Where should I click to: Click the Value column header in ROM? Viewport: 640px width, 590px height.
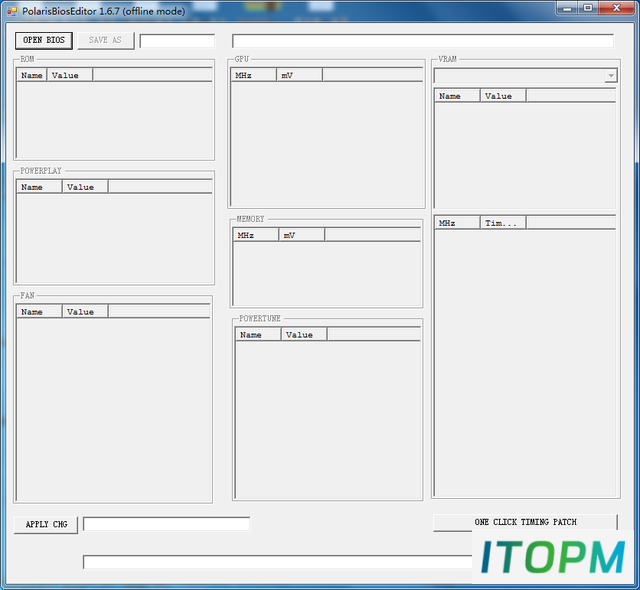point(70,75)
